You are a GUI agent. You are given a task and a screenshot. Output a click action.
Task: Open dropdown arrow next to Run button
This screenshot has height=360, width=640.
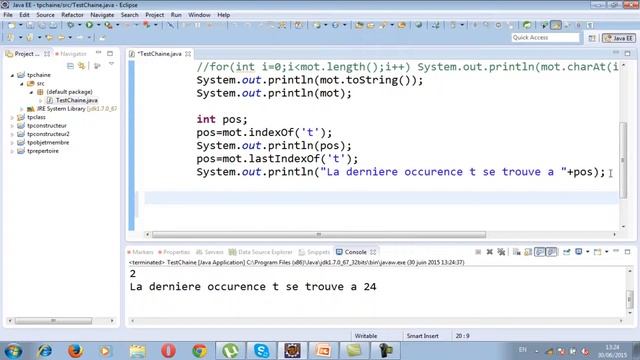pyautogui.click(x=98, y=25)
